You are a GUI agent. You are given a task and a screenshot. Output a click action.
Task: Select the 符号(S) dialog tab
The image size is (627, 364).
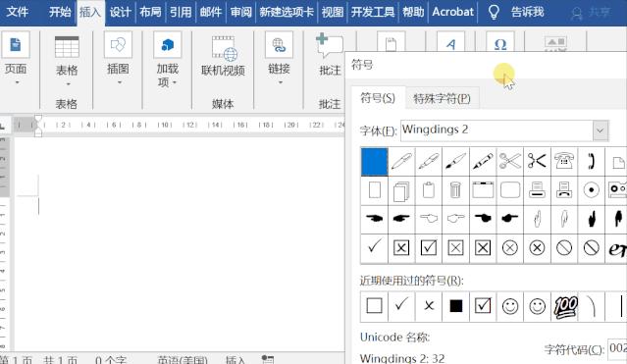[378, 97]
